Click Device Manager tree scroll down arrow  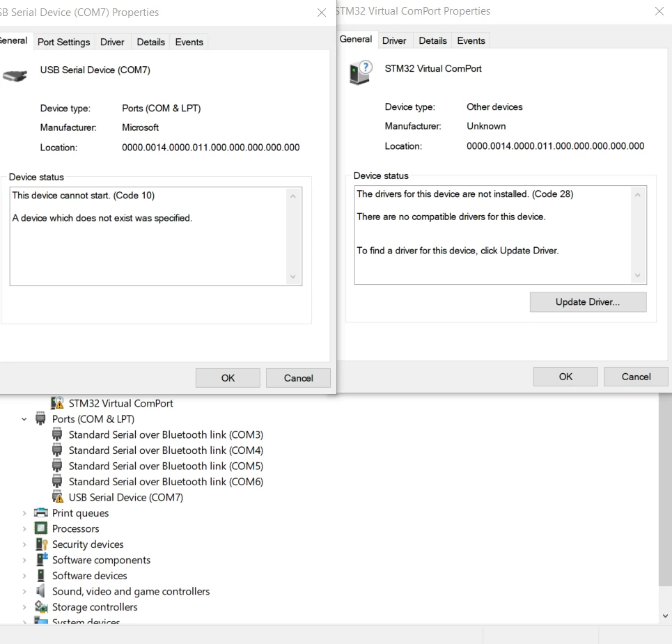click(x=665, y=616)
